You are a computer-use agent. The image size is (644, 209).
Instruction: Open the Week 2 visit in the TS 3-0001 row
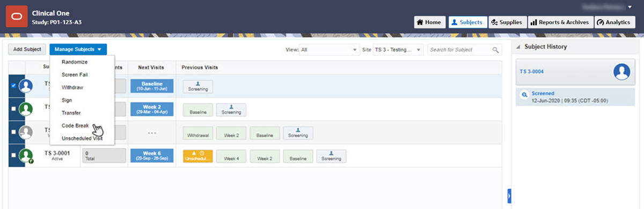(265, 156)
